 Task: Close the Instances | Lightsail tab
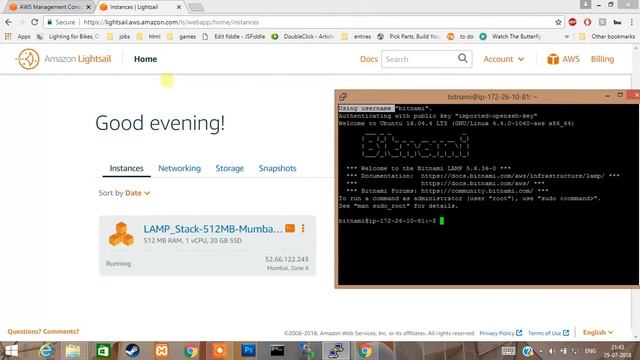point(178,7)
